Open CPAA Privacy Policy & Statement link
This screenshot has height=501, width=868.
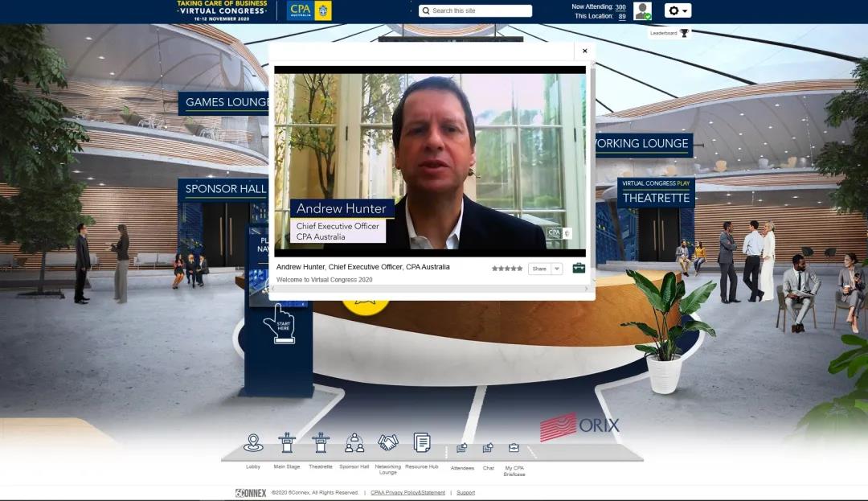[407, 492]
